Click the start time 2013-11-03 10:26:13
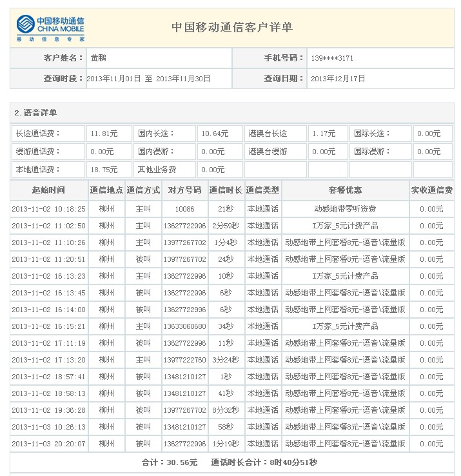 pos(48,427)
